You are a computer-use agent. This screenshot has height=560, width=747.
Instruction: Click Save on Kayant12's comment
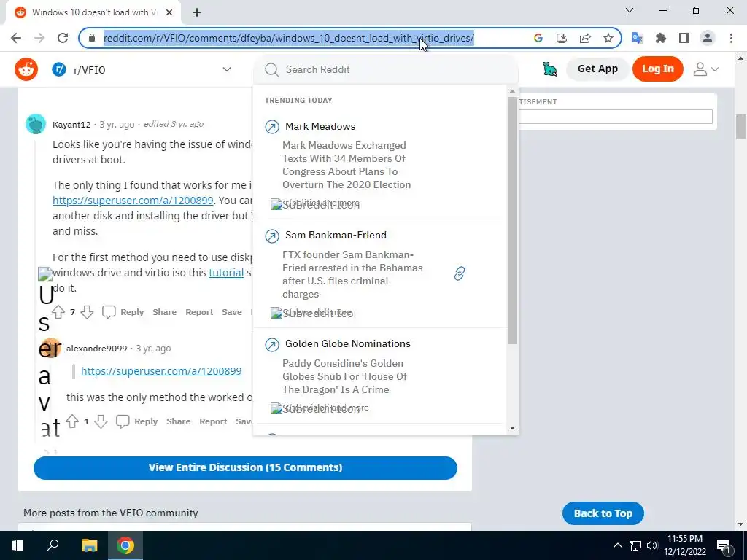tap(232, 312)
